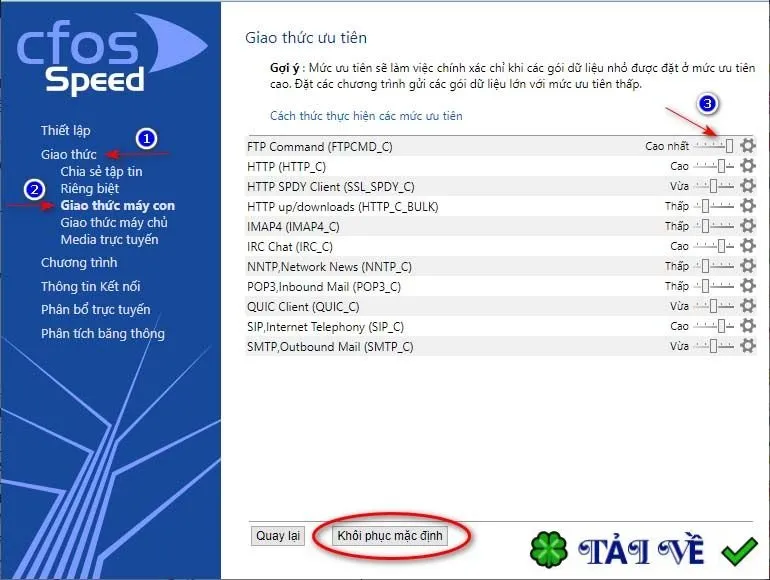Click gear icon for NNTP,Network News
The width and height of the screenshot is (770, 580).
747,266
